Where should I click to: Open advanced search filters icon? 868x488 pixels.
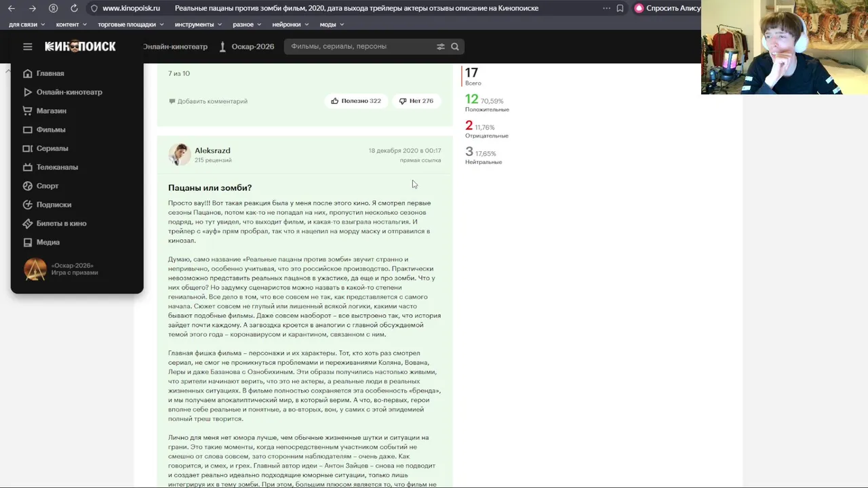pyautogui.click(x=441, y=46)
